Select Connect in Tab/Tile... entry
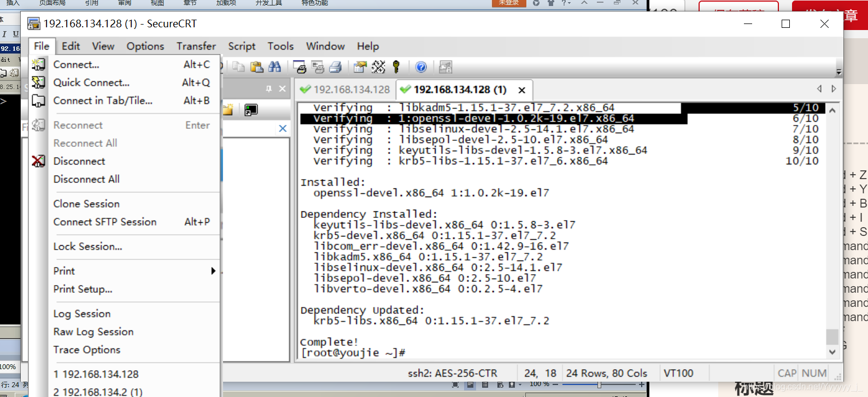 (x=125, y=100)
